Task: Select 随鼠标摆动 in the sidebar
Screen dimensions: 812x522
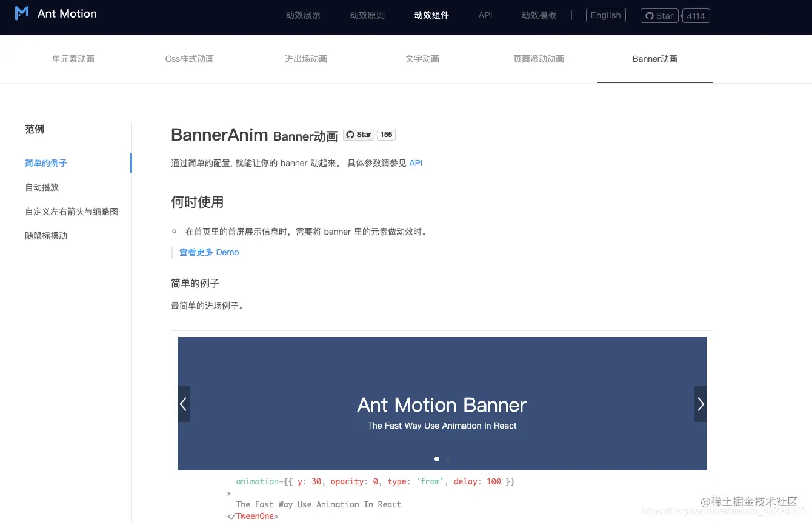Action: (46, 235)
